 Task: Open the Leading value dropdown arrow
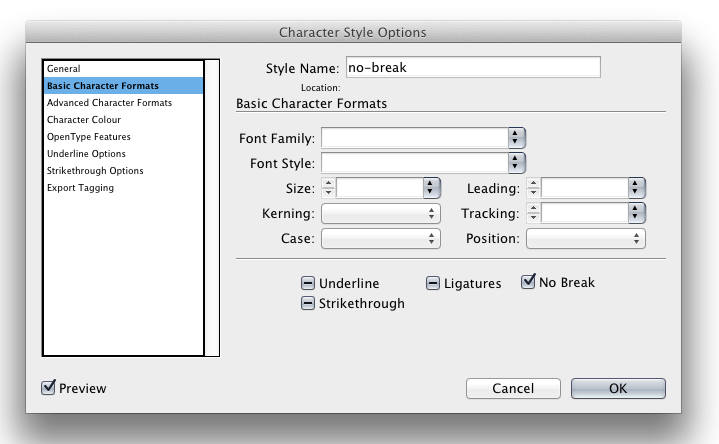click(x=636, y=187)
